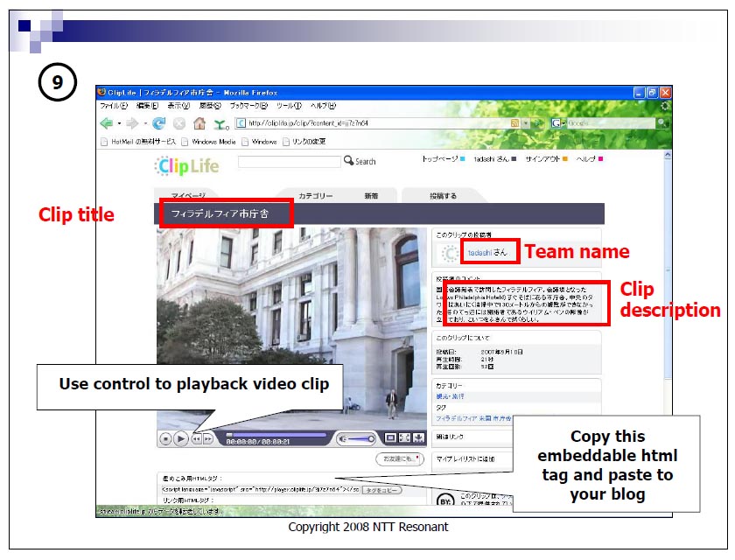Open the リンクの変更 bookmark
This screenshot has width=735, height=560.
[304, 142]
